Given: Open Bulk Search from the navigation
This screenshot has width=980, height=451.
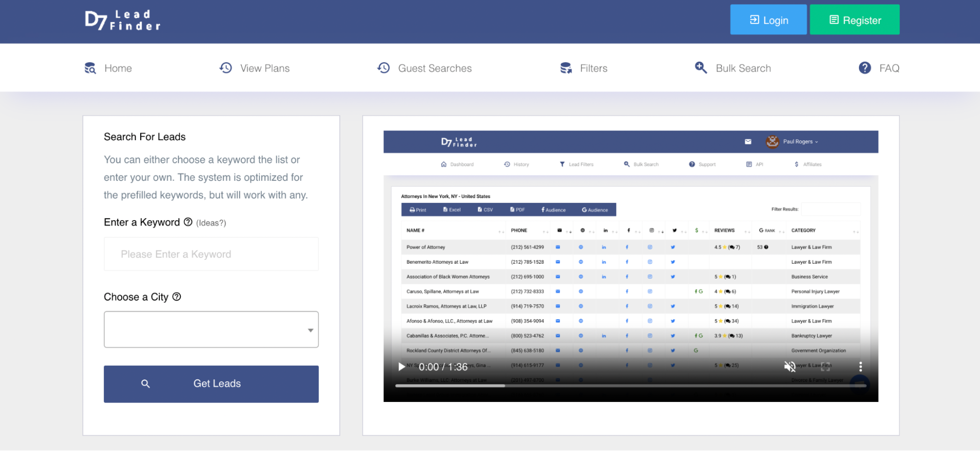Looking at the screenshot, I should (x=733, y=68).
